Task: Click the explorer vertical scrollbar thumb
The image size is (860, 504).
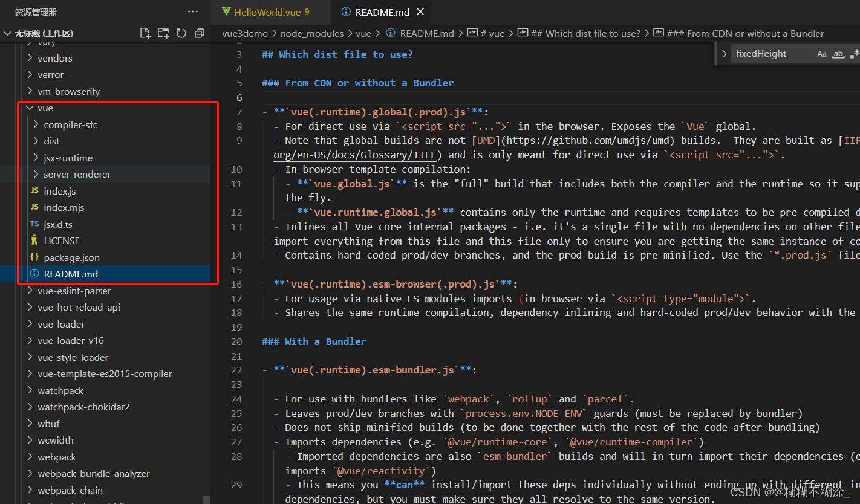Action: [207, 500]
